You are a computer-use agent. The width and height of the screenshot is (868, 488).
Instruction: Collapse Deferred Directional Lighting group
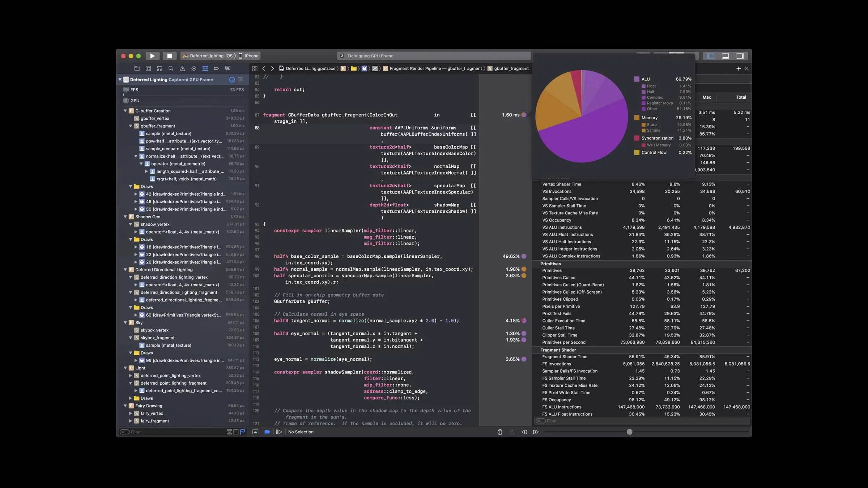click(x=125, y=270)
